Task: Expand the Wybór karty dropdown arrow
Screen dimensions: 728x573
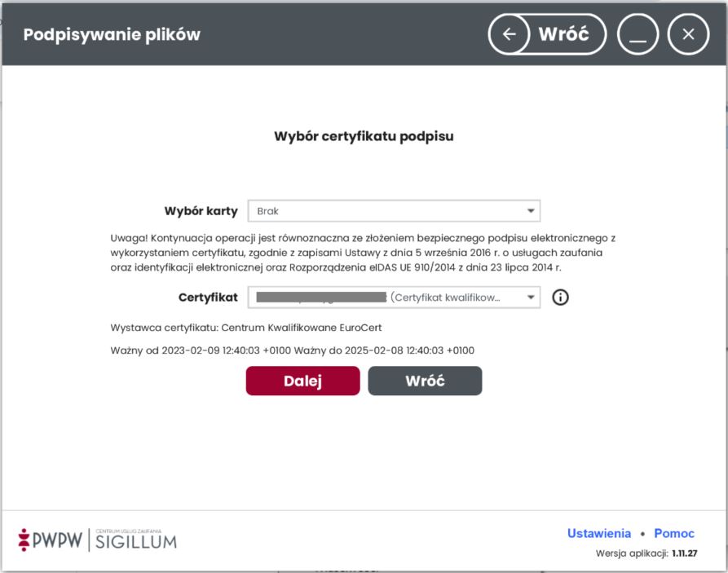Action: (x=532, y=211)
